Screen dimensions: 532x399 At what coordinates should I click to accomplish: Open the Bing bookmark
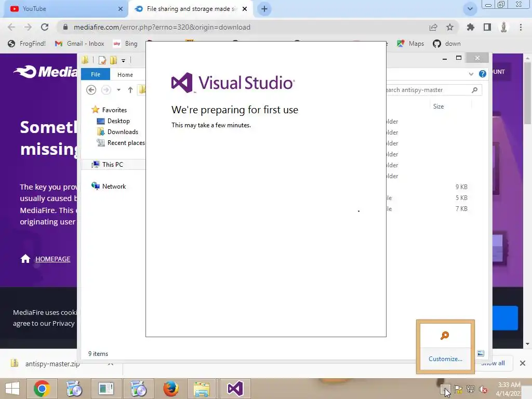(126, 44)
